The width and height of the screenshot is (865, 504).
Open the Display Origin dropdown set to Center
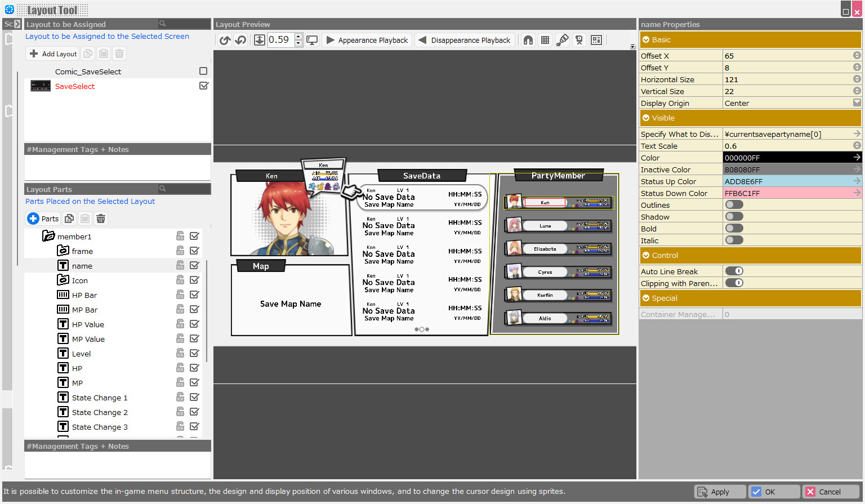click(x=856, y=102)
